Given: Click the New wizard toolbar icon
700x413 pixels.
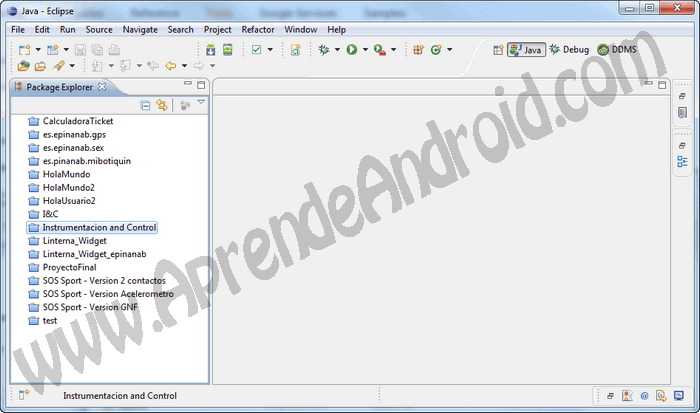Looking at the screenshot, I should pos(24,50).
